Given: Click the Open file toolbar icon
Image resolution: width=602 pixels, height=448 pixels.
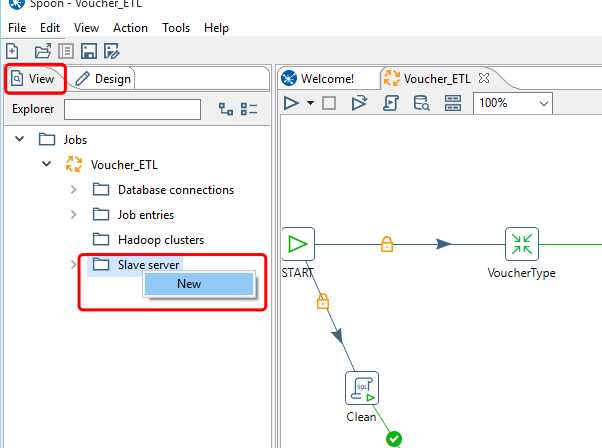Looking at the screenshot, I should coord(43,51).
